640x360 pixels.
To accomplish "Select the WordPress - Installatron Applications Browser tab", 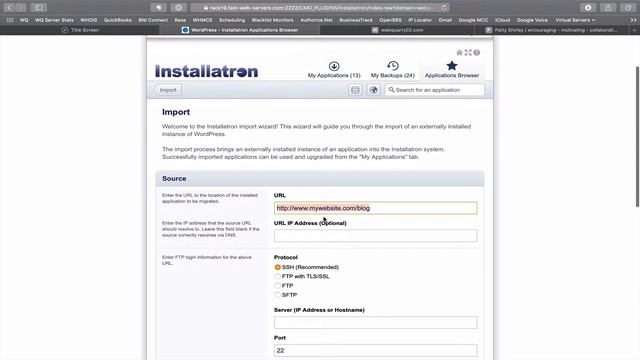I will point(240,30).
